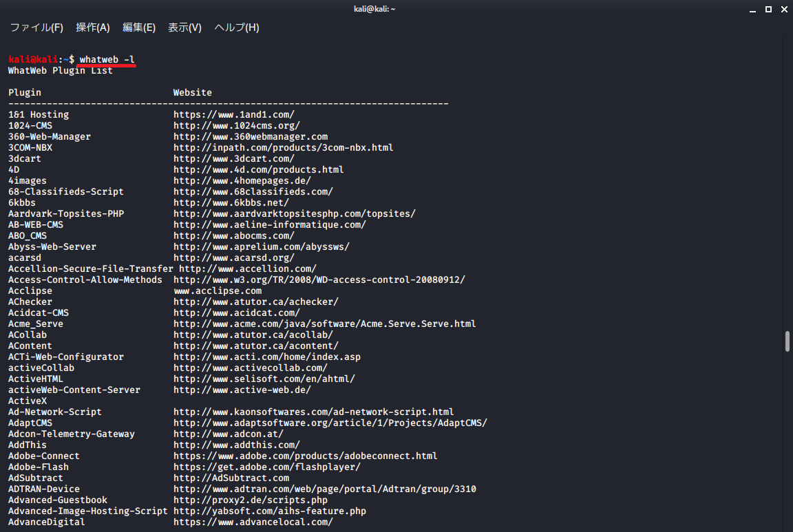Click URL http://www.68classifieds.com/

click(x=253, y=191)
